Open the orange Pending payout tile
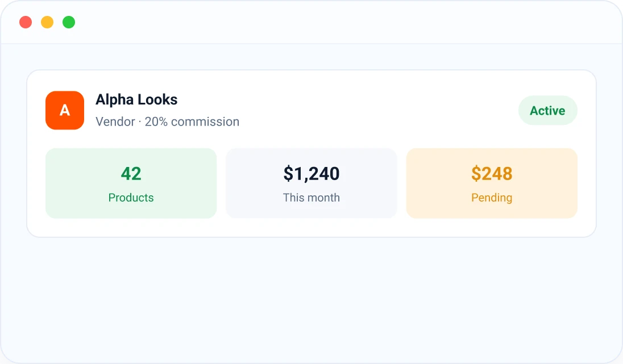This screenshot has height=364, width=623. click(x=492, y=183)
